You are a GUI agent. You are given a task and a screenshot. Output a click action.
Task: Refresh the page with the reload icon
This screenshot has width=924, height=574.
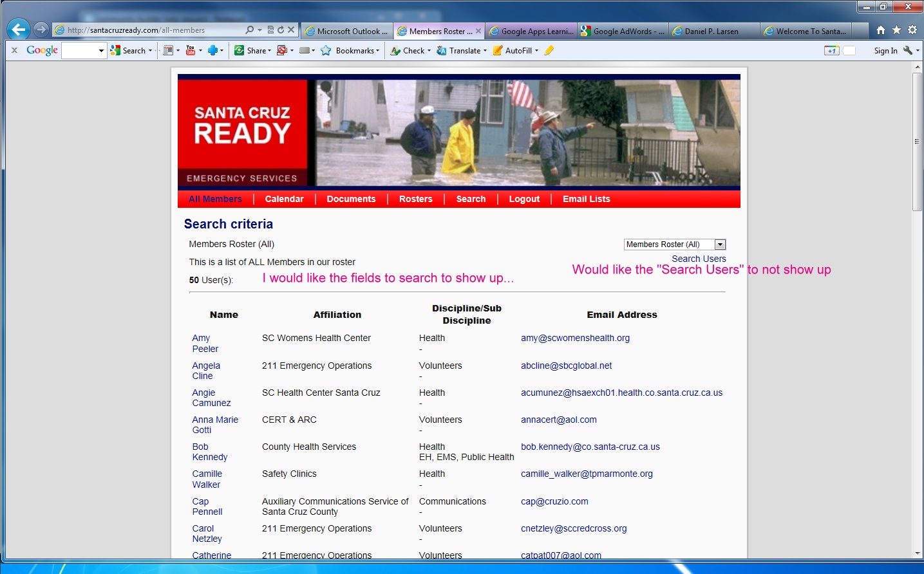[x=281, y=30]
